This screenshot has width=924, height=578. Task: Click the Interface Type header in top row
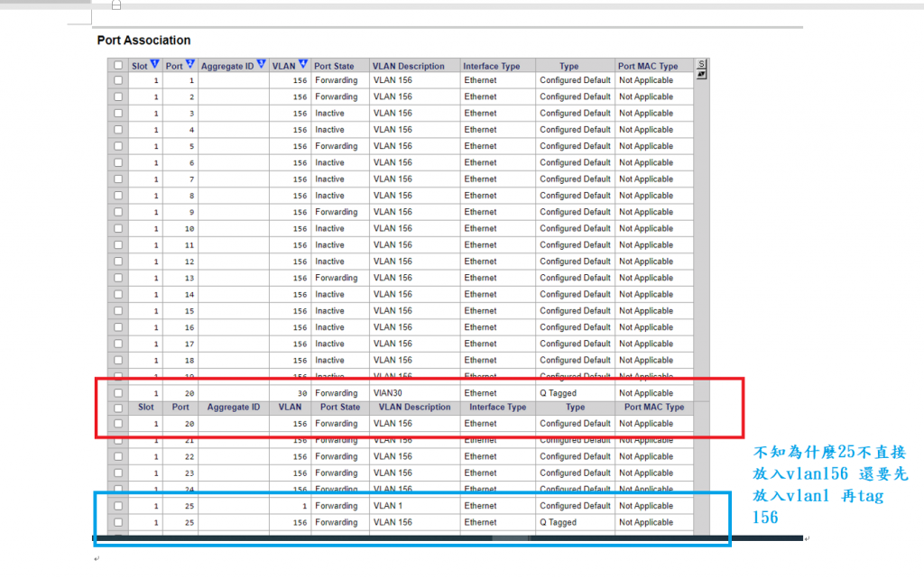click(492, 66)
